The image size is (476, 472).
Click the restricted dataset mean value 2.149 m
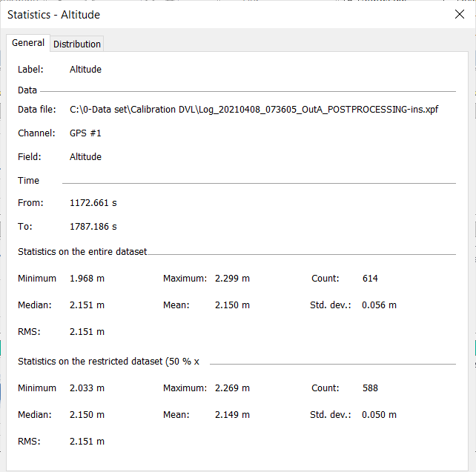232,415
